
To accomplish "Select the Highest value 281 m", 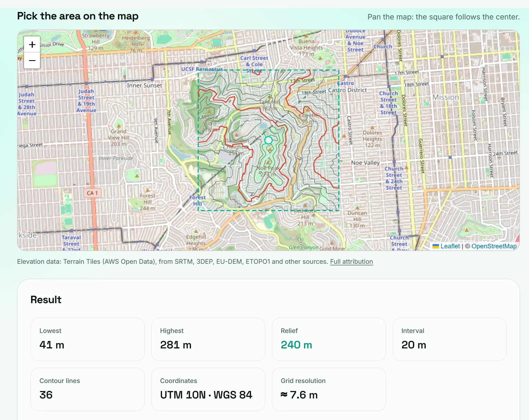I will pos(176,345).
